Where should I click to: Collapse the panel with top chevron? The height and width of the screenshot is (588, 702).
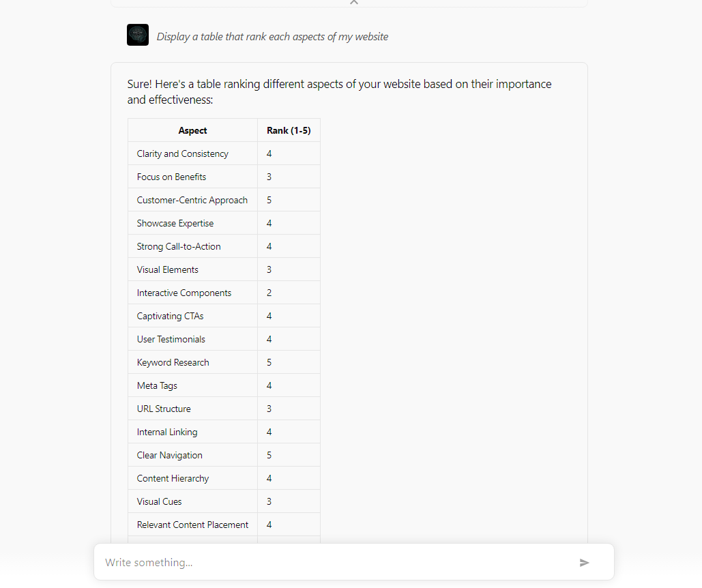(353, 2)
